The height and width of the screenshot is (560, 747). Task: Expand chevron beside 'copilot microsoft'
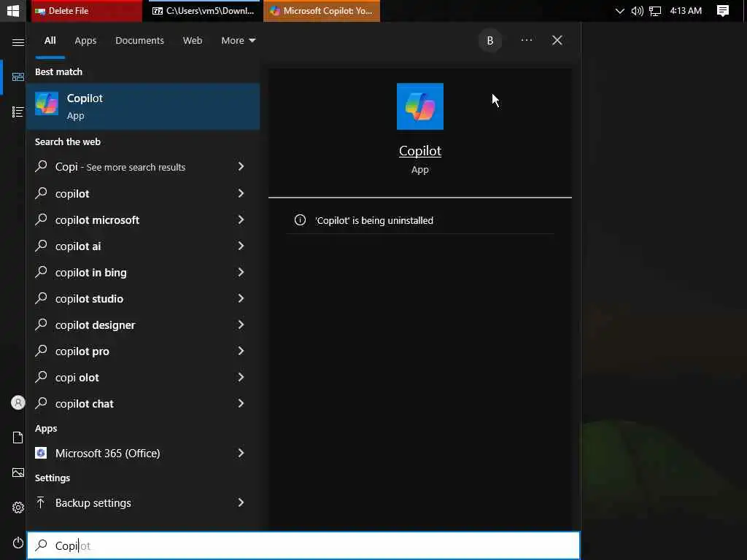tap(241, 219)
